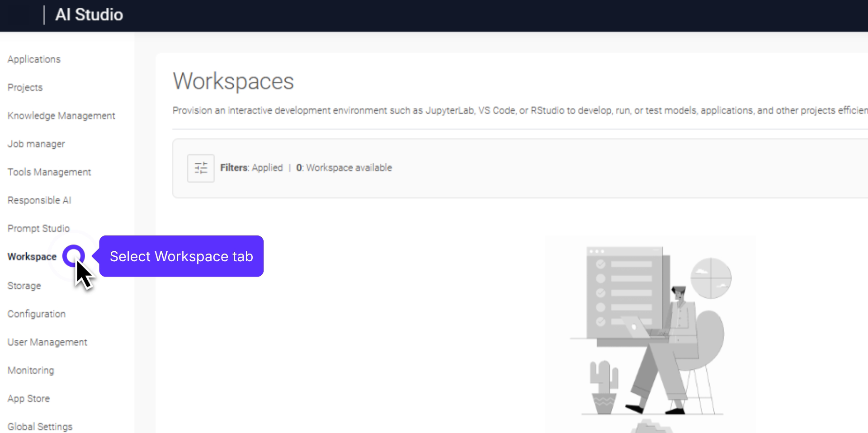Go to the Configuration page

37,314
